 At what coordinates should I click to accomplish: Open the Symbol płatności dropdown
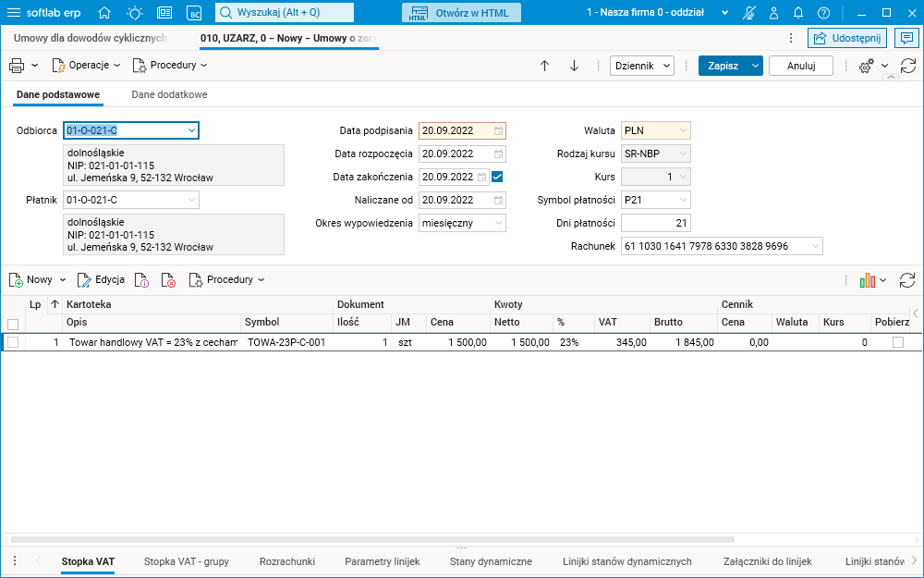click(683, 200)
